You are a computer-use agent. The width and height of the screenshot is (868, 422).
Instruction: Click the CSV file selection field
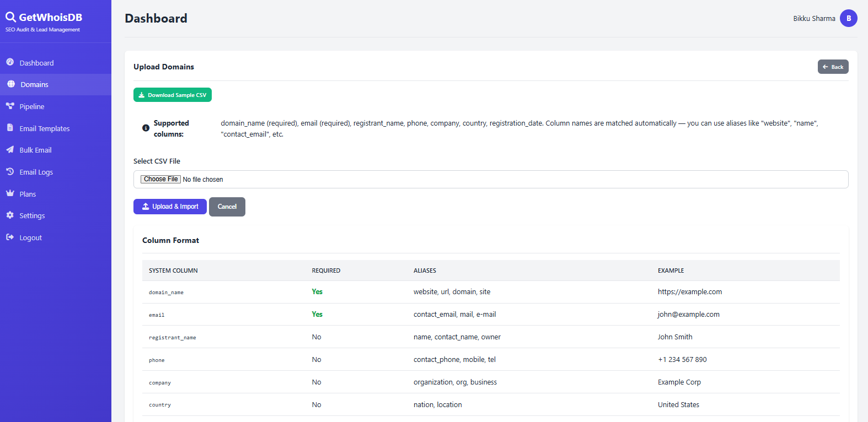click(491, 179)
